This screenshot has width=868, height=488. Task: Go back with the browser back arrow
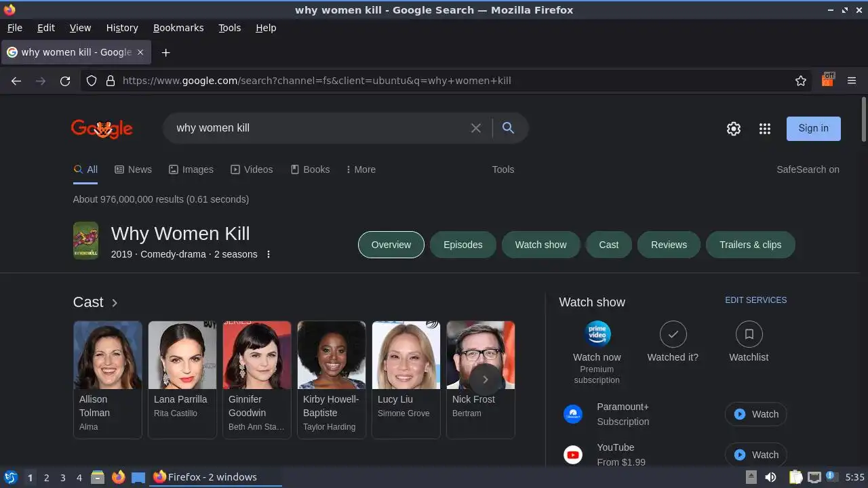point(16,81)
